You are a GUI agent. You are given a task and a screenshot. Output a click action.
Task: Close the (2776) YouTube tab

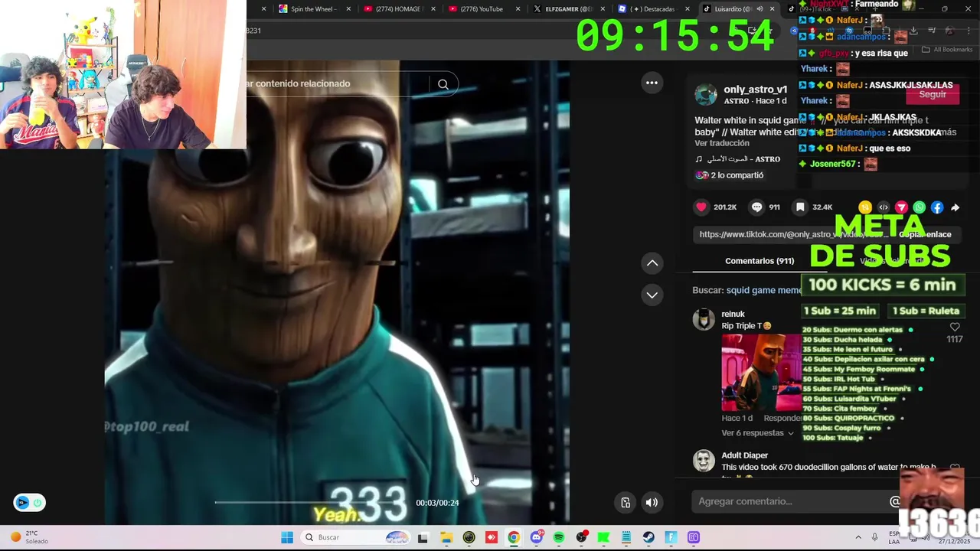click(x=518, y=9)
